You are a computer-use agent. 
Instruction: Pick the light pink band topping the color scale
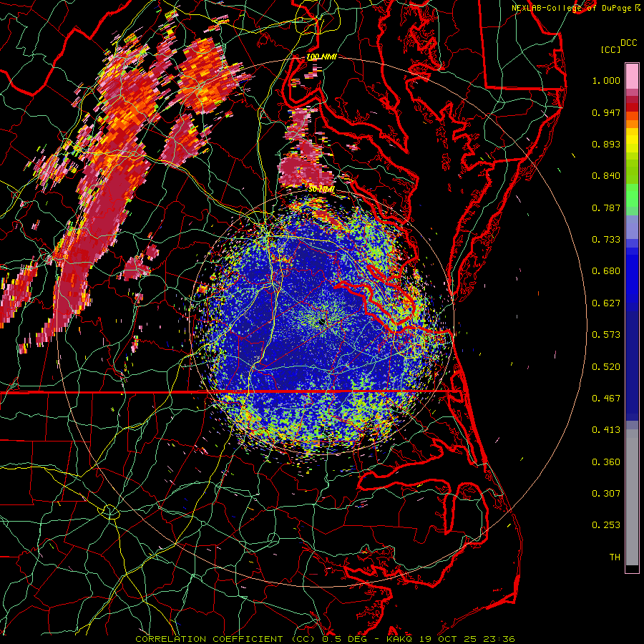[x=632, y=77]
